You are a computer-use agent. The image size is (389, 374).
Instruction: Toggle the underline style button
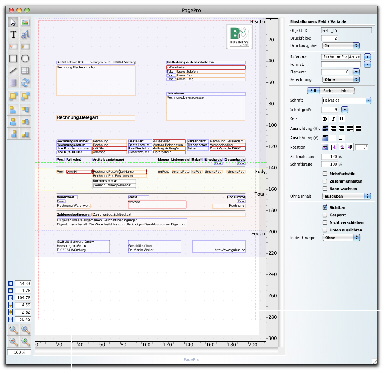pyautogui.click(x=341, y=119)
